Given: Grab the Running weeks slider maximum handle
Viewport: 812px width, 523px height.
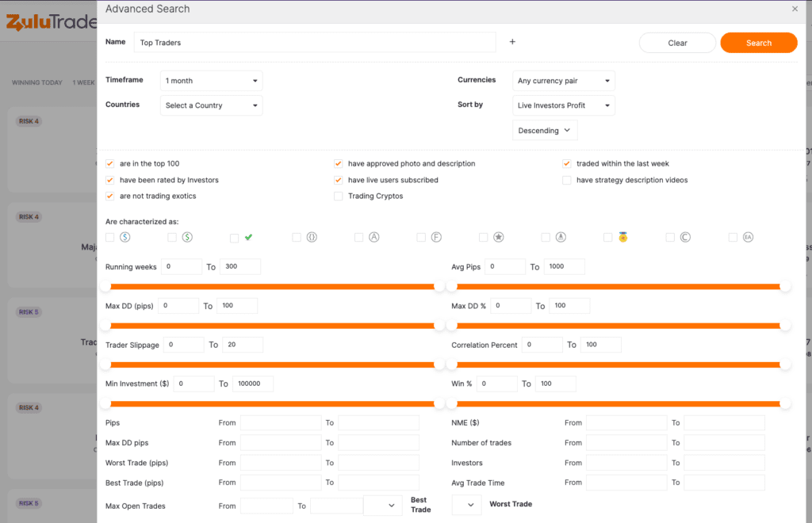Looking at the screenshot, I should [439, 287].
